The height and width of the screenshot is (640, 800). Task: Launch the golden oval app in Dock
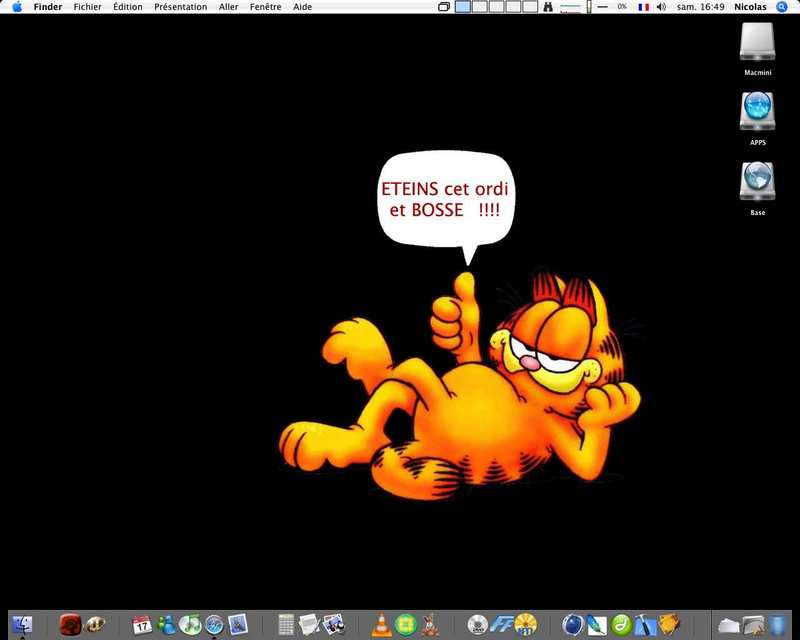95,625
